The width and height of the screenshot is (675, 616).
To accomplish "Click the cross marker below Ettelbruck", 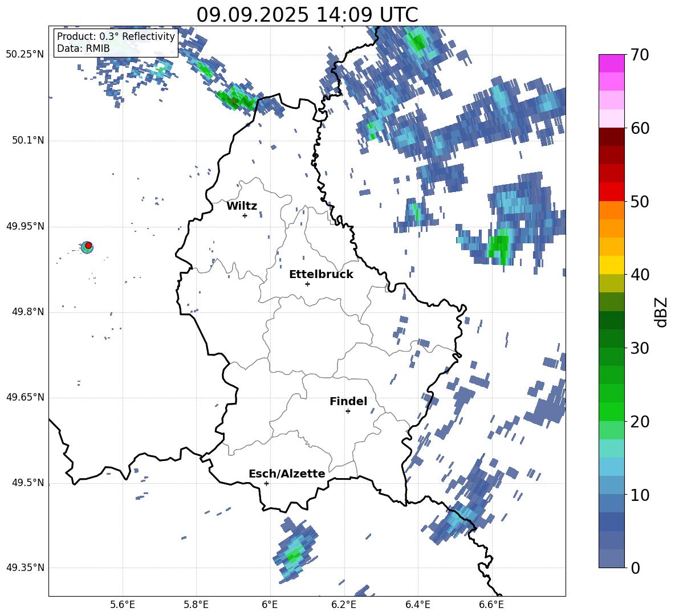I will tap(307, 284).
